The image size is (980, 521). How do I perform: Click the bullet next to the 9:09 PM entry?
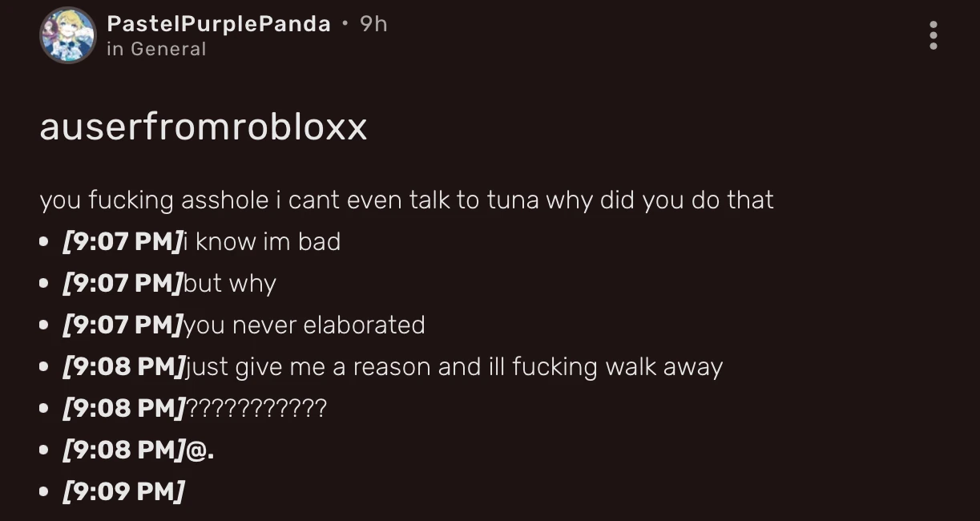pos(46,491)
